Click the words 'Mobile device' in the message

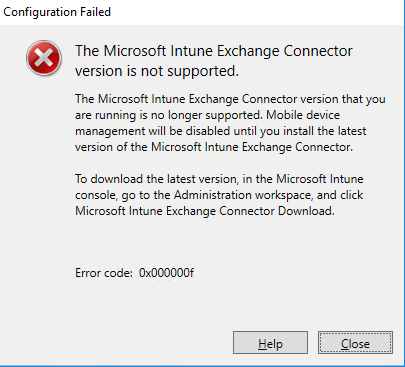click(x=303, y=115)
